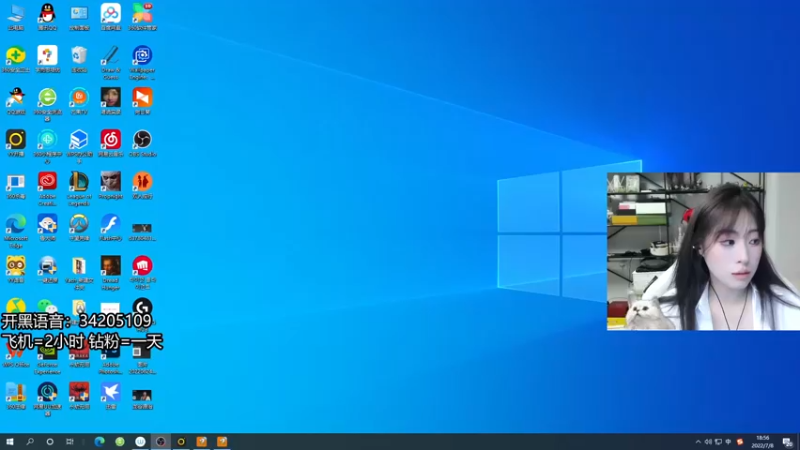Open network settings from system tray

click(x=718, y=442)
